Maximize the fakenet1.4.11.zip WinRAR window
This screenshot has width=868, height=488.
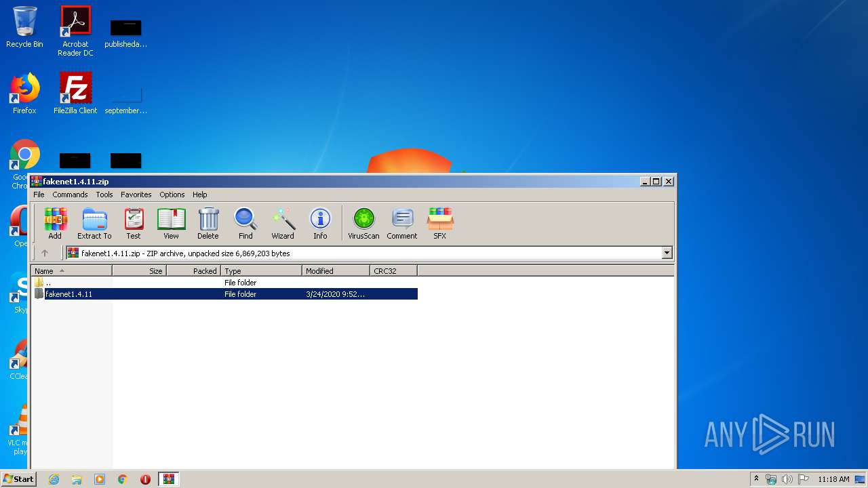click(x=656, y=181)
